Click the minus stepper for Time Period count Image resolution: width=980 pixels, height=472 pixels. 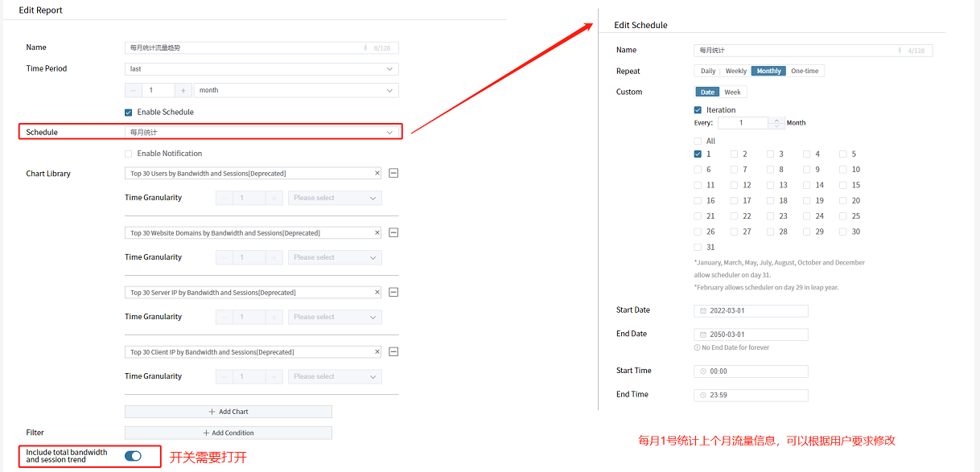(x=134, y=91)
